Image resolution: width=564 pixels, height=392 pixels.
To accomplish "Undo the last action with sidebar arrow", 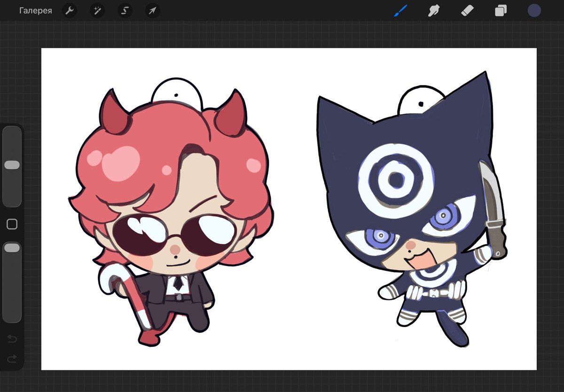I will point(12,339).
